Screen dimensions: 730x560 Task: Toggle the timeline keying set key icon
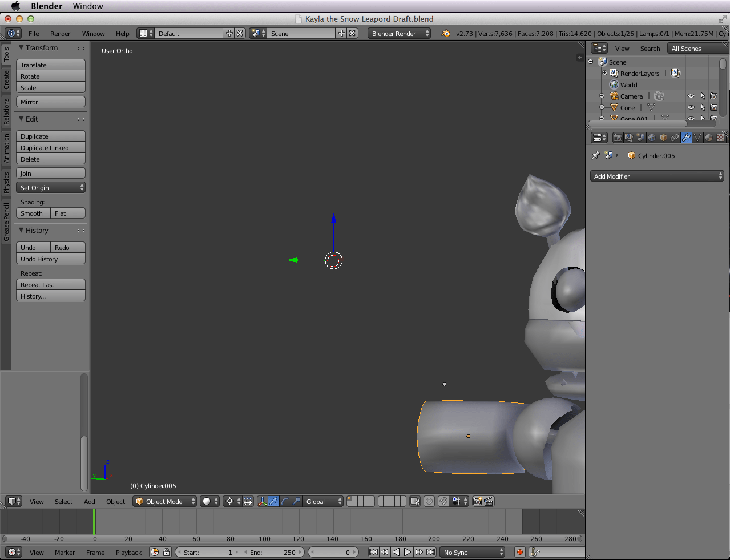point(535,552)
